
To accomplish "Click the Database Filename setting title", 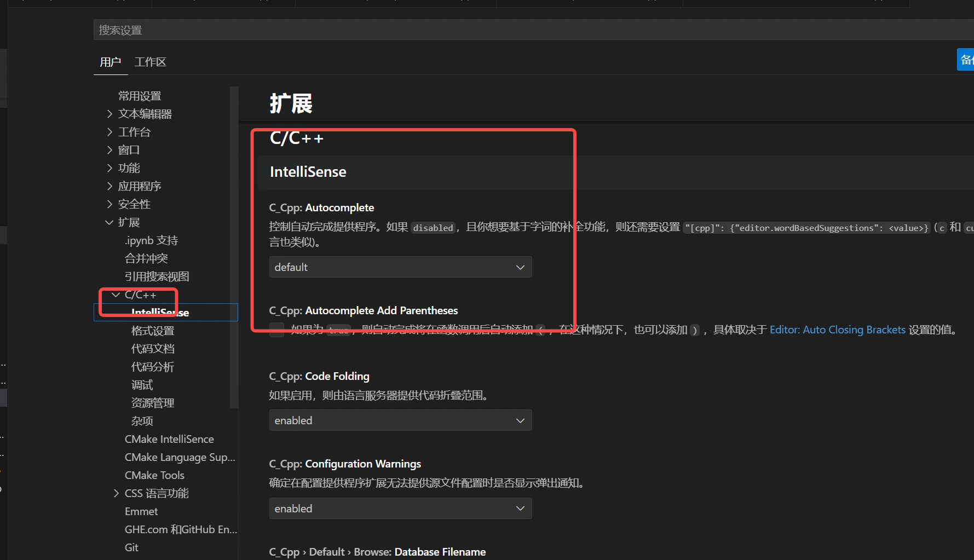I will click(377, 552).
